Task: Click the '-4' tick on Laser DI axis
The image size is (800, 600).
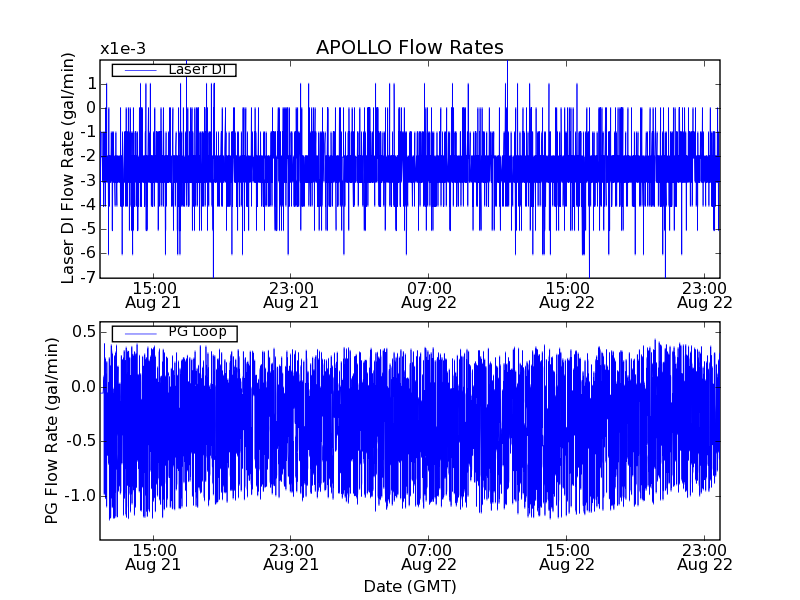Action: click(x=88, y=205)
